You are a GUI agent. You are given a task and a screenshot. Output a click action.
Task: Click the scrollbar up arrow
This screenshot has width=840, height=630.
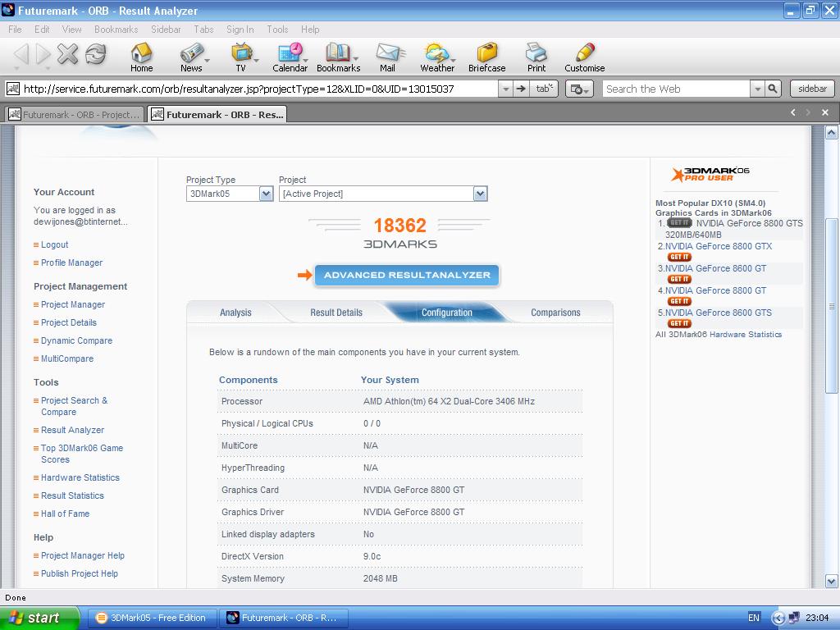(831, 132)
